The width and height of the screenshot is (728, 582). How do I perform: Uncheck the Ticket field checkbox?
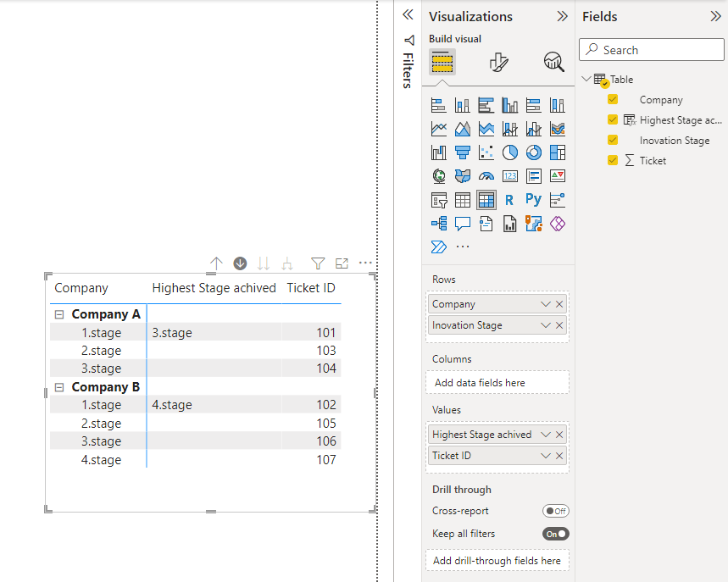pos(613,160)
